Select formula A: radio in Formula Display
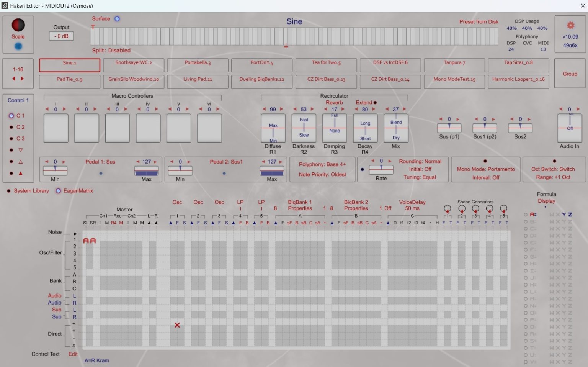 [526, 215]
